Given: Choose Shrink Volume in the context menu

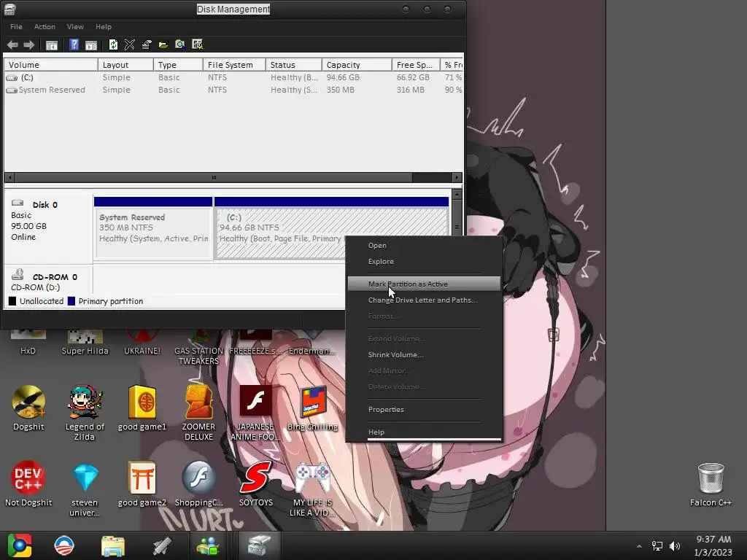Looking at the screenshot, I should 424,355.
